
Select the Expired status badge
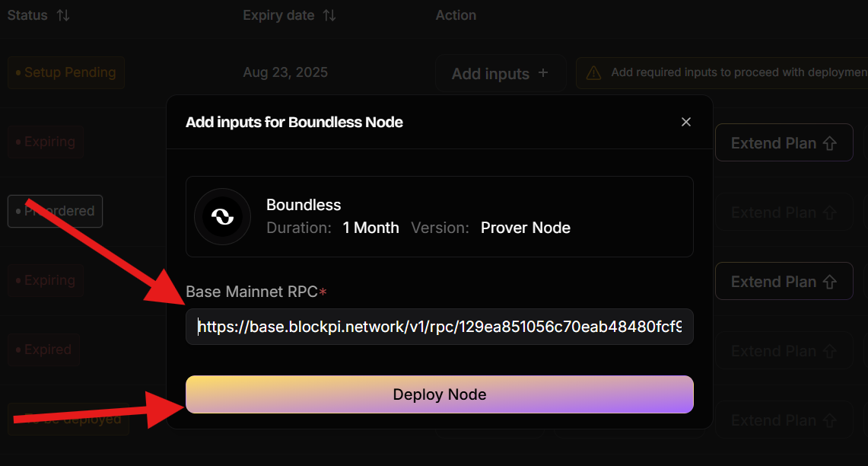(44, 349)
